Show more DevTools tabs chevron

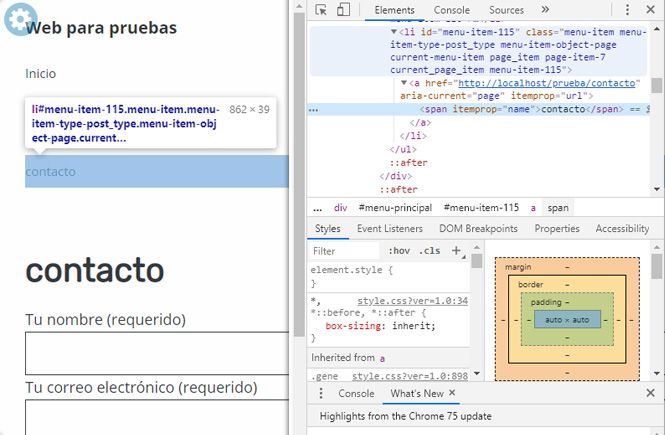[x=545, y=9]
